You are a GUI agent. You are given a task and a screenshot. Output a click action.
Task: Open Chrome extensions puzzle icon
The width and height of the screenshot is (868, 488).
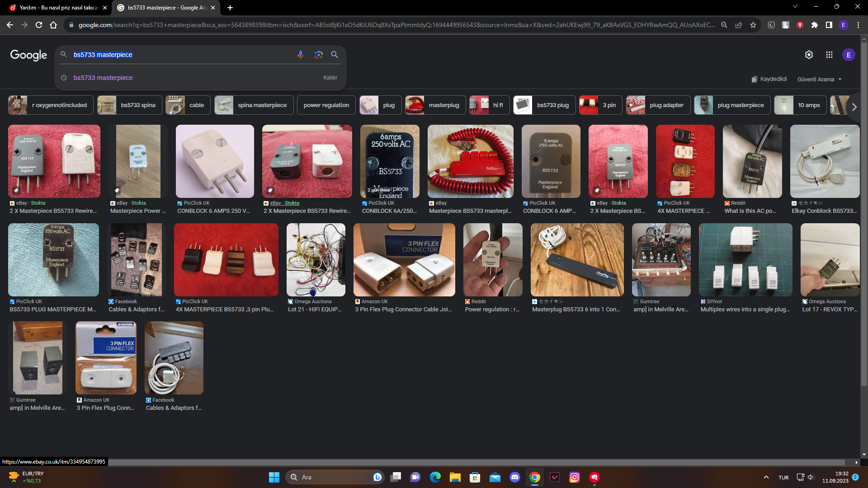click(x=815, y=25)
